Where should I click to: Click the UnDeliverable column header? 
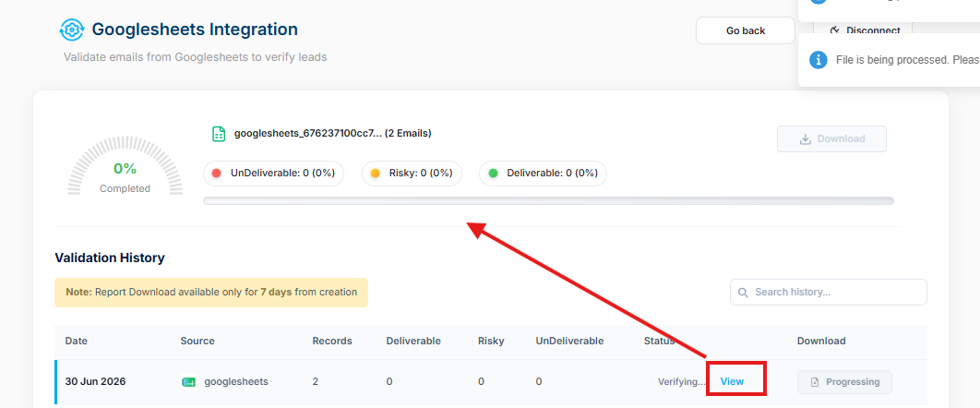(x=569, y=342)
